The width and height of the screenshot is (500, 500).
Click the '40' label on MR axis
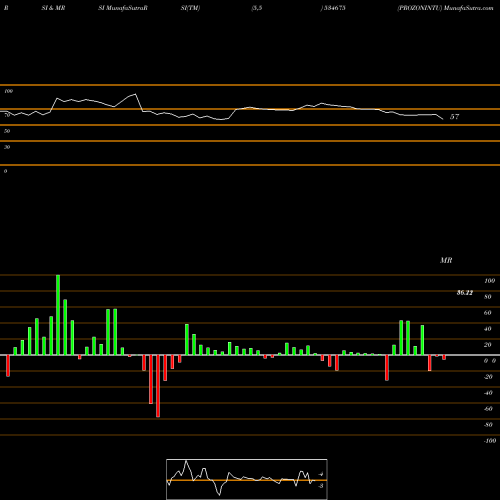tap(487, 329)
